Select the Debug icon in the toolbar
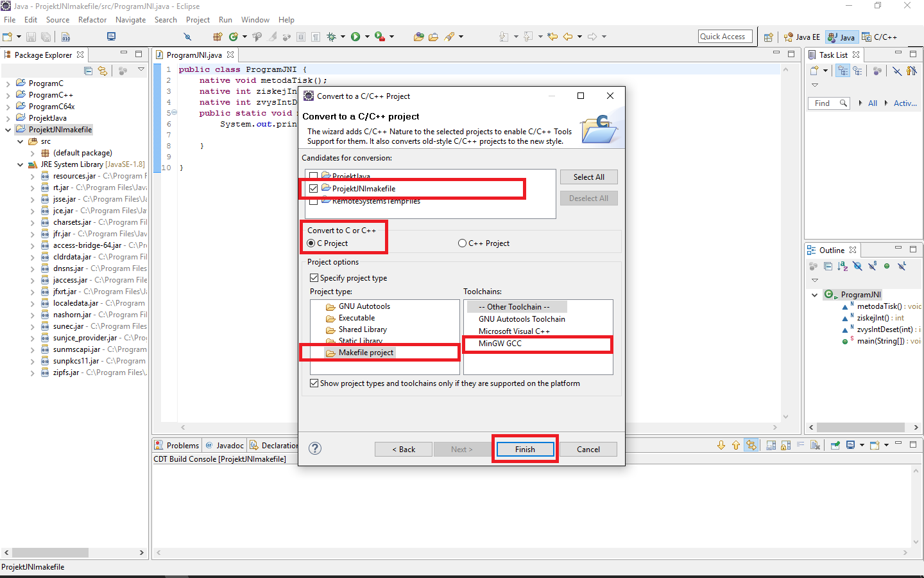924x578 pixels. [x=332, y=37]
